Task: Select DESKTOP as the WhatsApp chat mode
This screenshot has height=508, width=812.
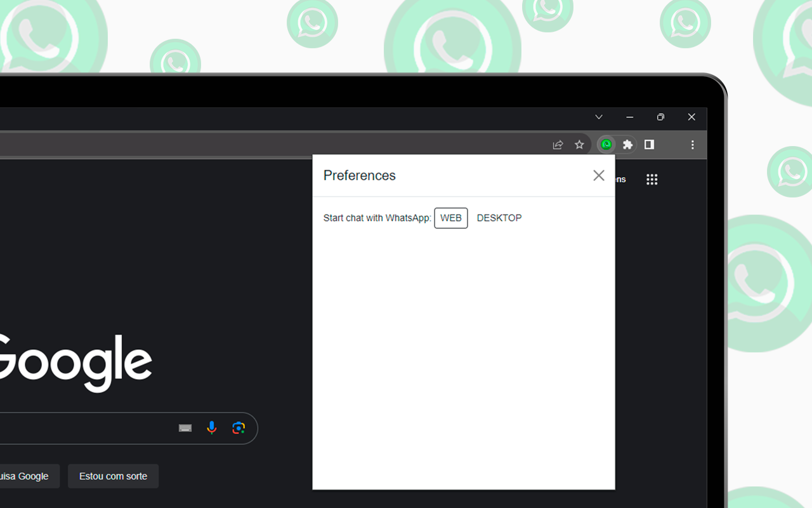Action: click(x=499, y=218)
